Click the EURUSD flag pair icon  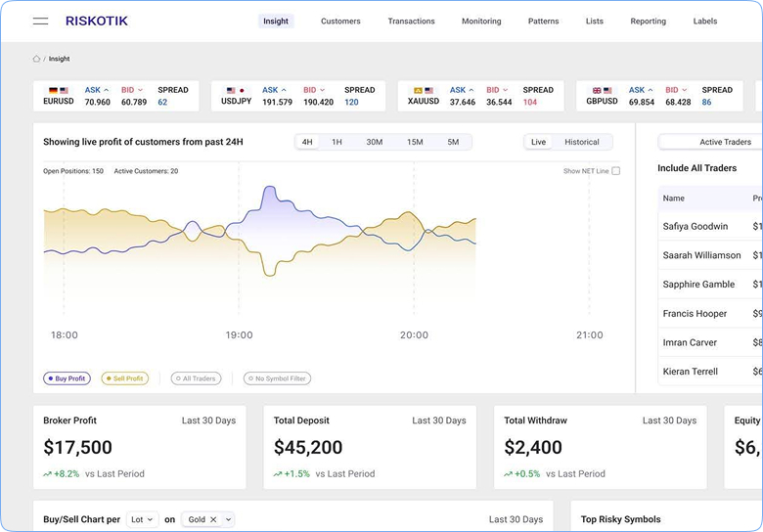point(59,90)
